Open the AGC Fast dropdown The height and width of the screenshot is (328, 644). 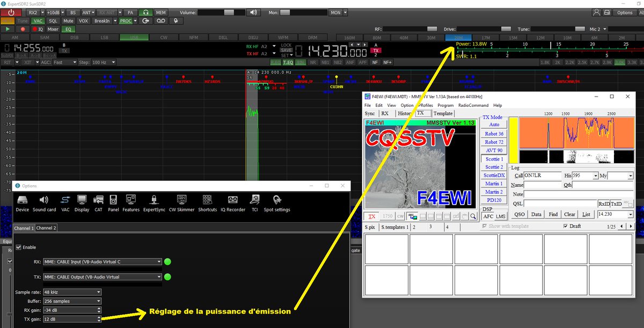point(65,62)
